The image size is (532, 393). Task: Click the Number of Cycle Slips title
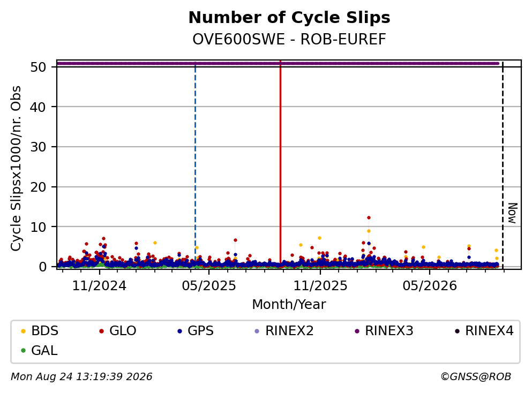click(289, 18)
